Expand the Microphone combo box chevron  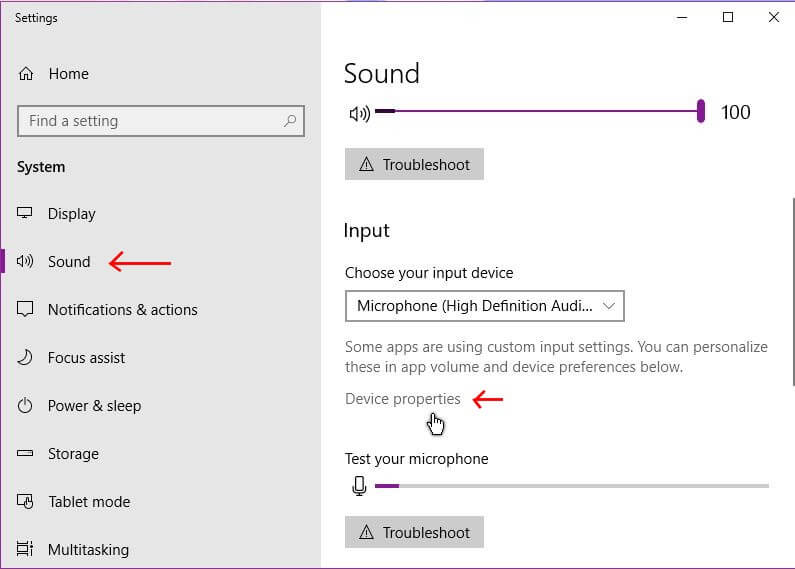tap(609, 306)
